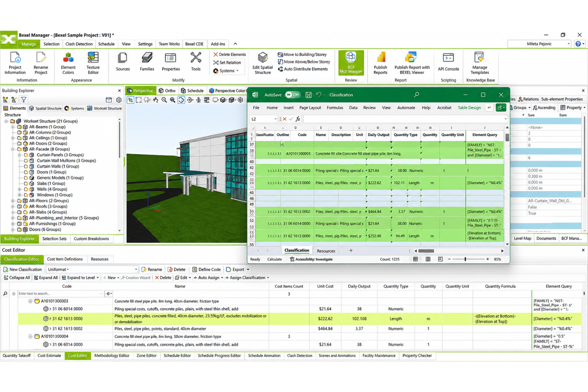Open the Formulas menu in Excel
This screenshot has width=588, height=392.
tap(335, 108)
